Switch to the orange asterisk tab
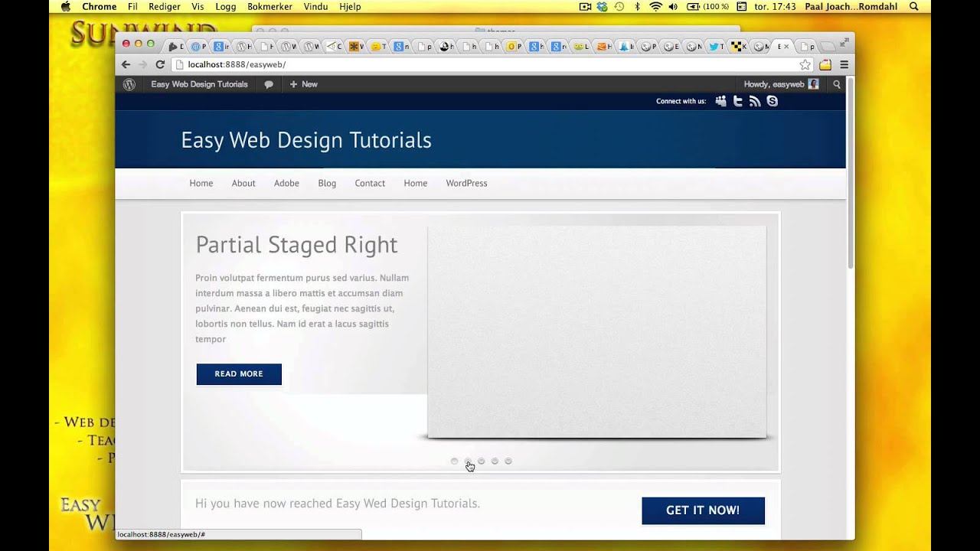 tap(356, 46)
